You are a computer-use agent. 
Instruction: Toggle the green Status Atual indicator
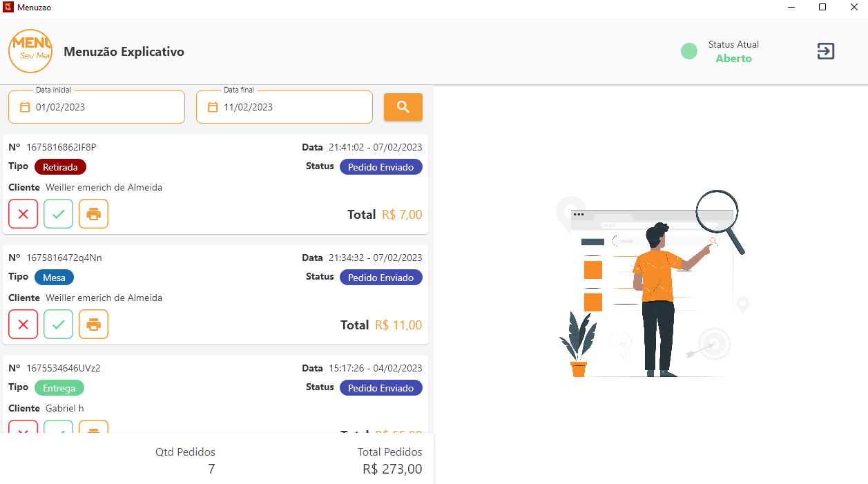click(x=689, y=51)
